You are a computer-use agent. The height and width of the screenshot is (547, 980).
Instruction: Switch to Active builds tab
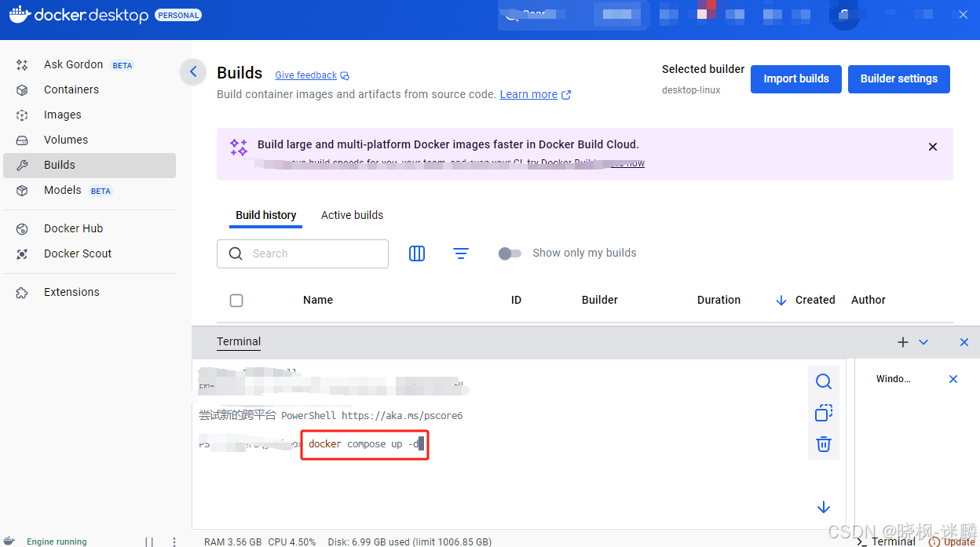(x=352, y=215)
